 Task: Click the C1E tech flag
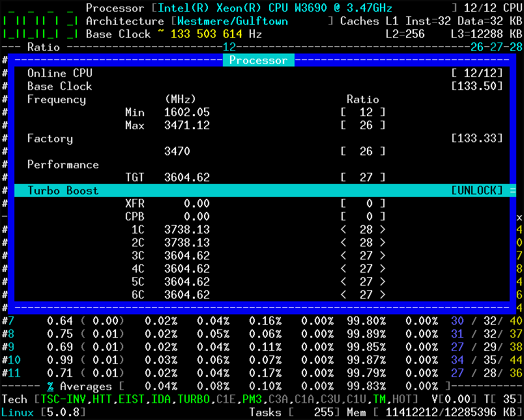[226, 399]
